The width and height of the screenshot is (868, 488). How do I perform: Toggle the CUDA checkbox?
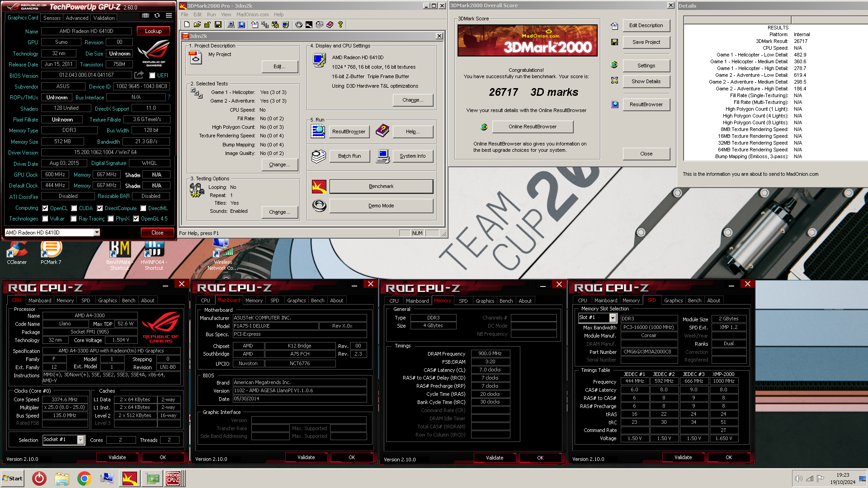(x=74, y=208)
